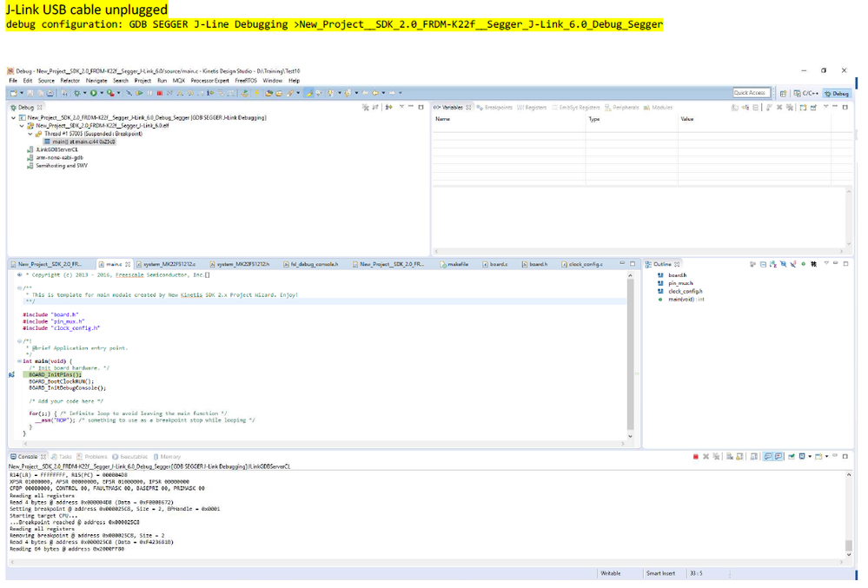This screenshot has width=868, height=588.
Task: Click the New wizard icon in toolbar
Action: (13, 93)
